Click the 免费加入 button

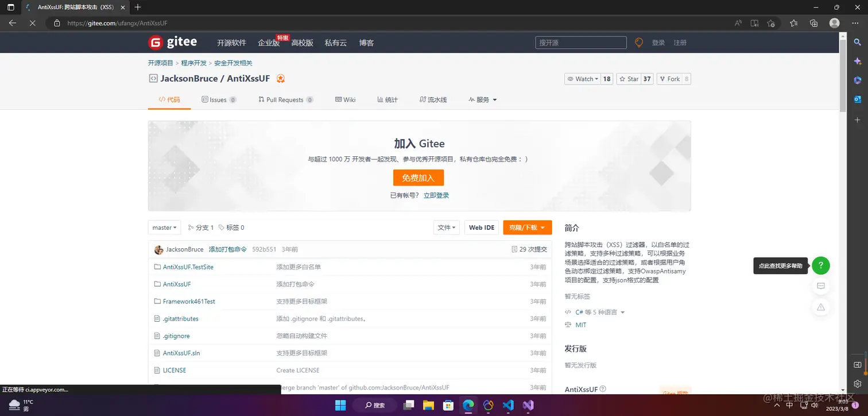[x=418, y=178]
